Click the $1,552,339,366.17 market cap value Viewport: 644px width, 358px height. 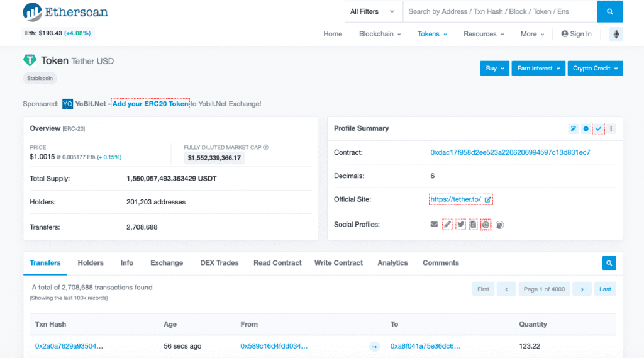pyautogui.click(x=214, y=158)
